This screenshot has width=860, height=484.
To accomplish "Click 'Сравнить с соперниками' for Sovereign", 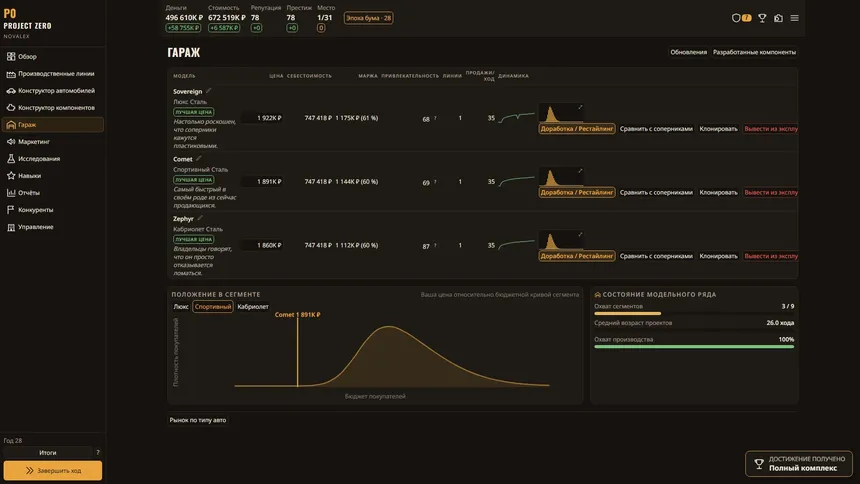I will 656,129.
